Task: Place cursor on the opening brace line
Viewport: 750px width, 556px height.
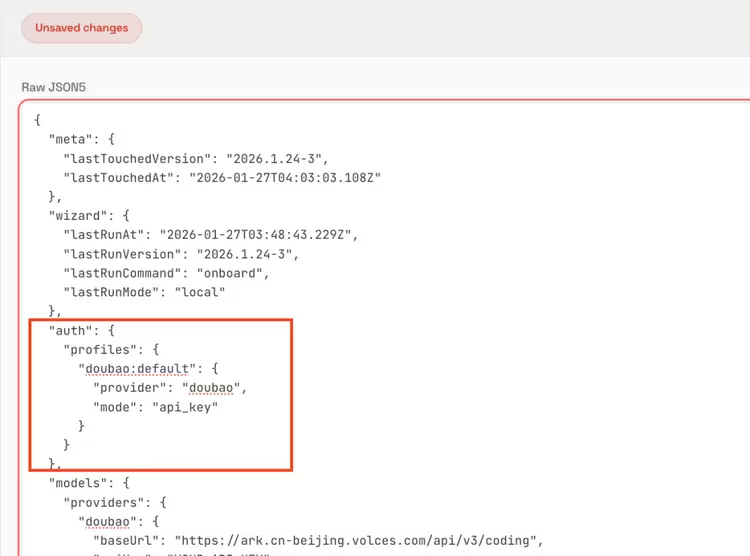Action: 37,120
